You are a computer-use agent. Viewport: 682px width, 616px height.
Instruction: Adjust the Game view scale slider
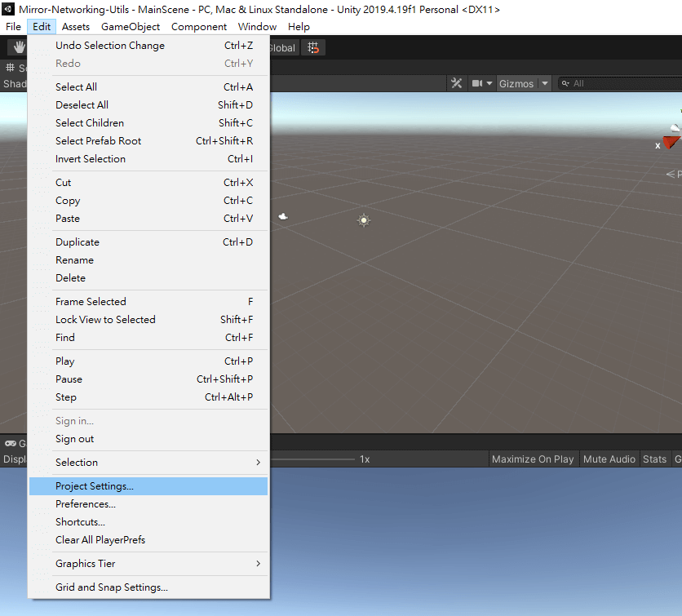(312, 459)
